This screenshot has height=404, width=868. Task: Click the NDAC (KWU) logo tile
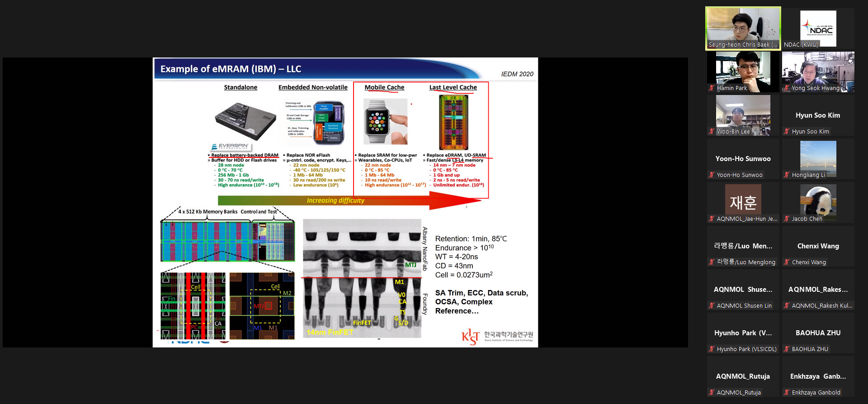(818, 28)
